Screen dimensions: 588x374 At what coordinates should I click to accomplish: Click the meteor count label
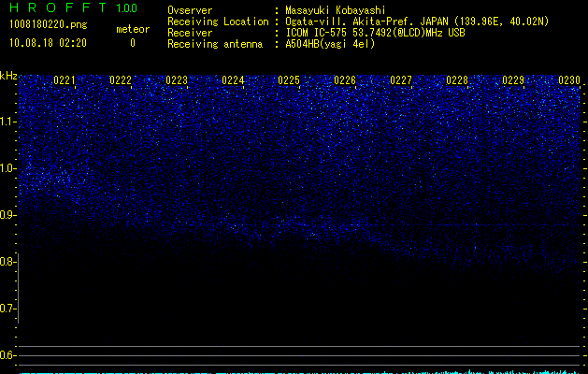coord(133,29)
